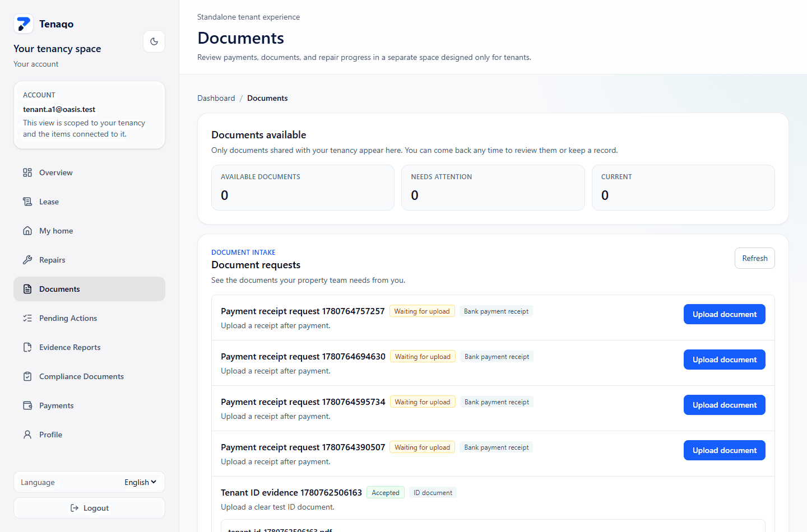Click the Logout button
The image size is (807, 532).
click(89, 508)
